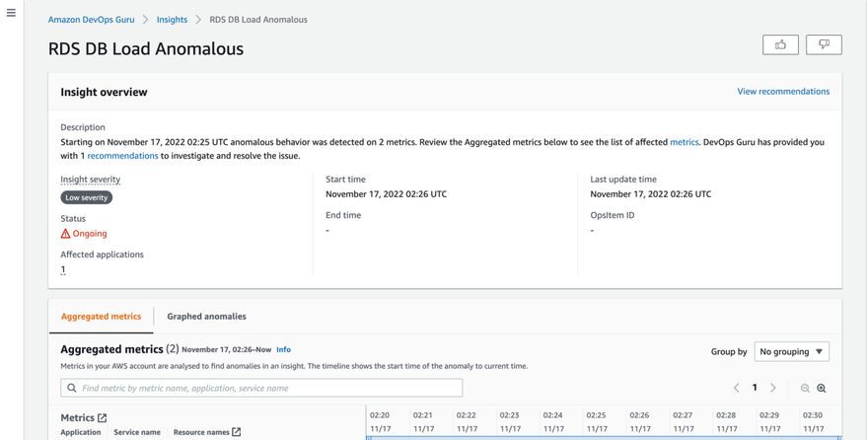Screen dimensions: 868x440
Task: Click the Application column header
Action: [81, 432]
